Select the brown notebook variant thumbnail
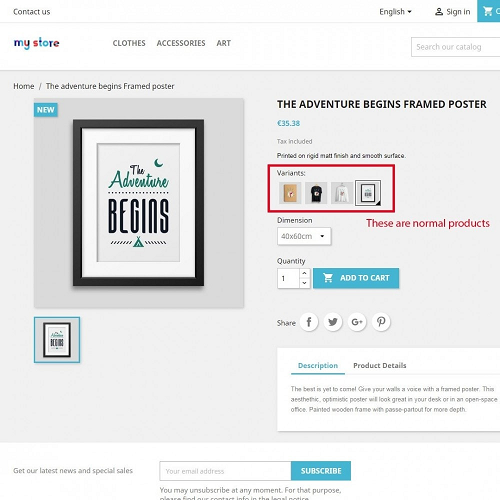The height and width of the screenshot is (500, 500). tap(290, 193)
